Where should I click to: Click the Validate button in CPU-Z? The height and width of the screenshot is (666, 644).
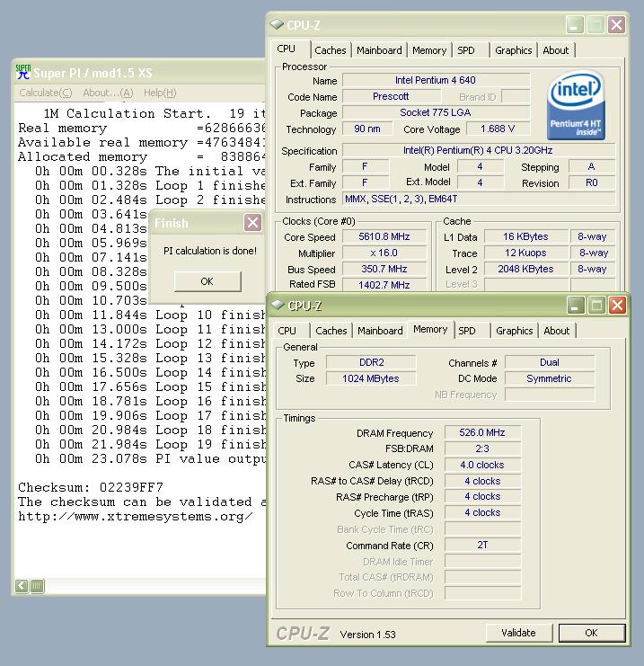[x=519, y=633]
